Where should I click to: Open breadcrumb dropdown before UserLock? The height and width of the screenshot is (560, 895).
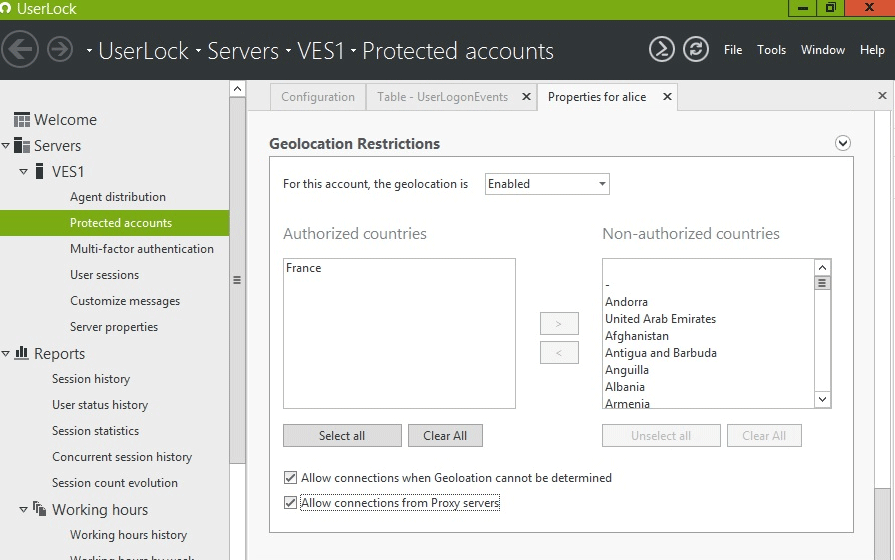(89, 51)
